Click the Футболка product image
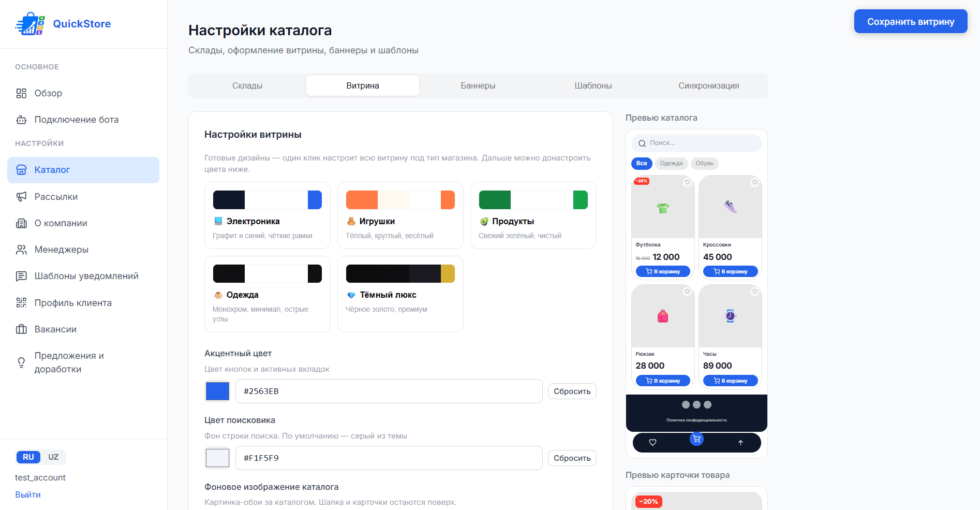This screenshot has width=980, height=510. pyautogui.click(x=663, y=207)
